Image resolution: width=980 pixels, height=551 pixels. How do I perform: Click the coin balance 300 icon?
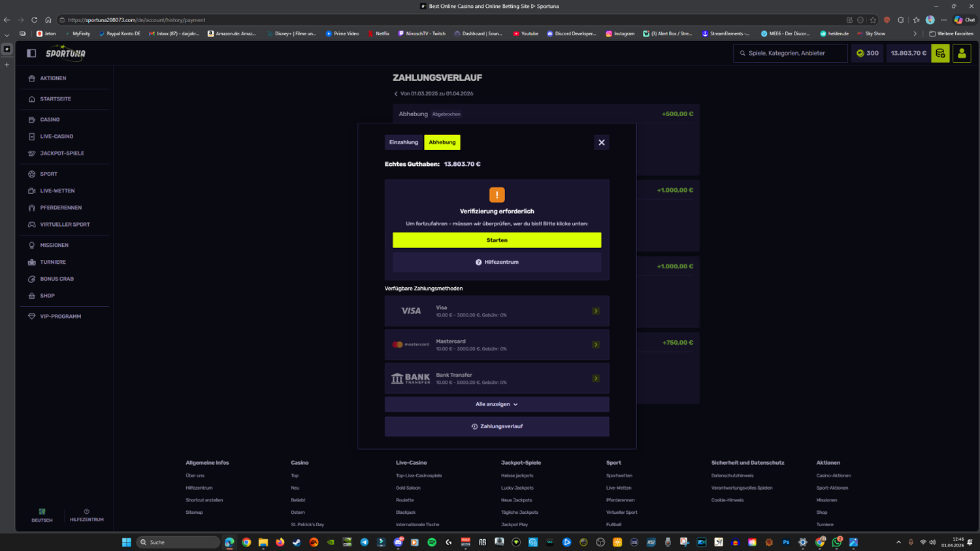point(867,53)
